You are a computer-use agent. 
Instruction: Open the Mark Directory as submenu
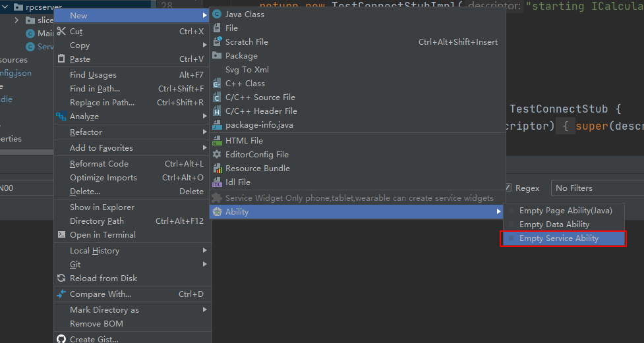[132, 310]
